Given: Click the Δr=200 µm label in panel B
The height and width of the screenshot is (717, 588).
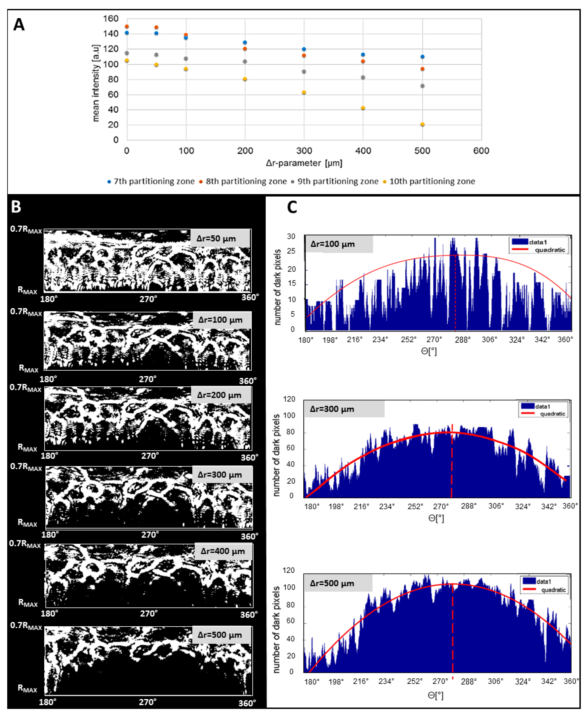Looking at the screenshot, I should (x=219, y=395).
